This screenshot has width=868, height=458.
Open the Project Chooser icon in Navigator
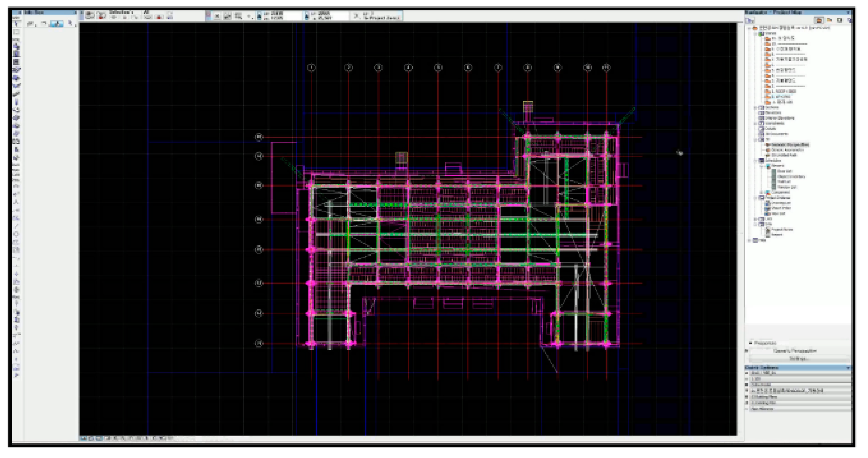tap(751, 21)
